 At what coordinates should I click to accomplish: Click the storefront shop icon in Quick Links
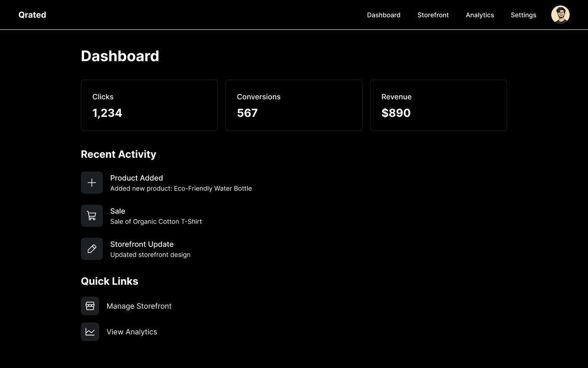tap(90, 306)
